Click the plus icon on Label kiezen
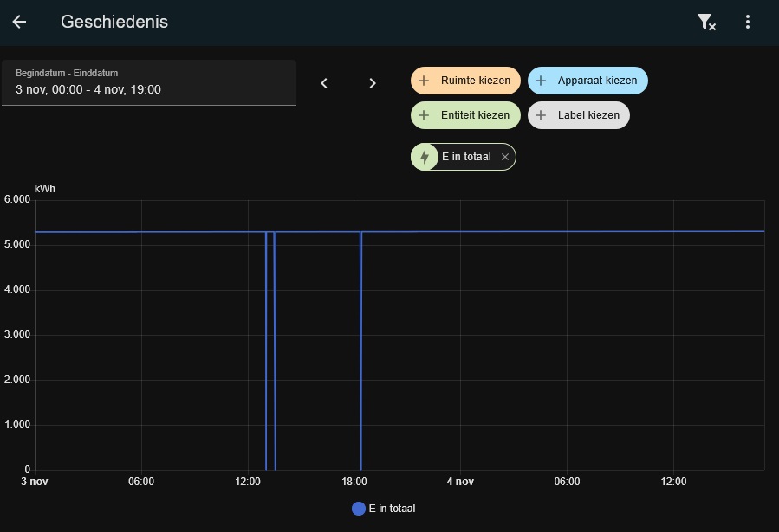Image resolution: width=779 pixels, height=532 pixels. click(541, 115)
